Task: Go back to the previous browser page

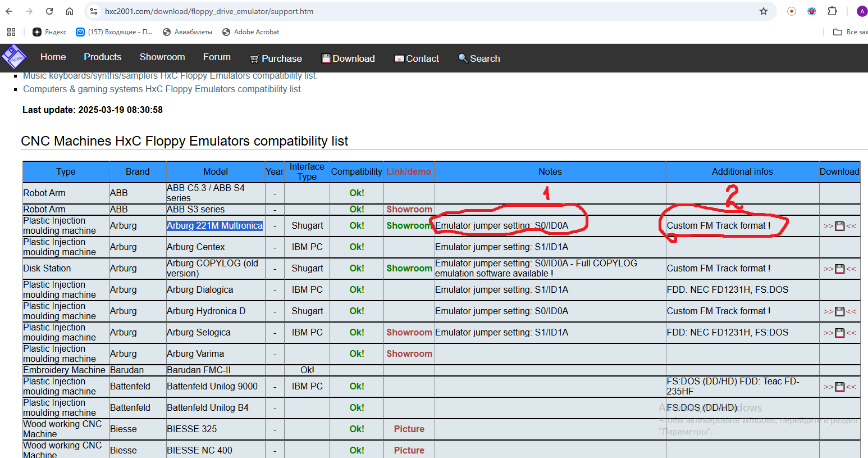Action: [9, 11]
